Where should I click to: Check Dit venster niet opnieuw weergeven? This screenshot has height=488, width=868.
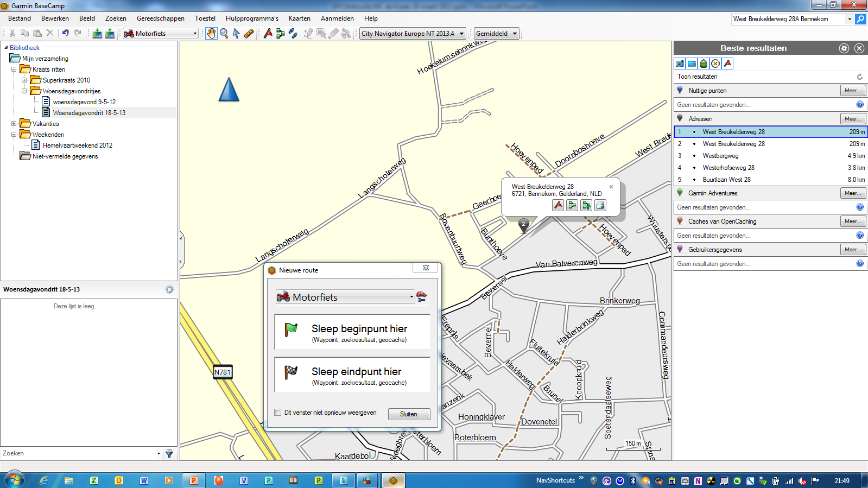click(x=278, y=413)
